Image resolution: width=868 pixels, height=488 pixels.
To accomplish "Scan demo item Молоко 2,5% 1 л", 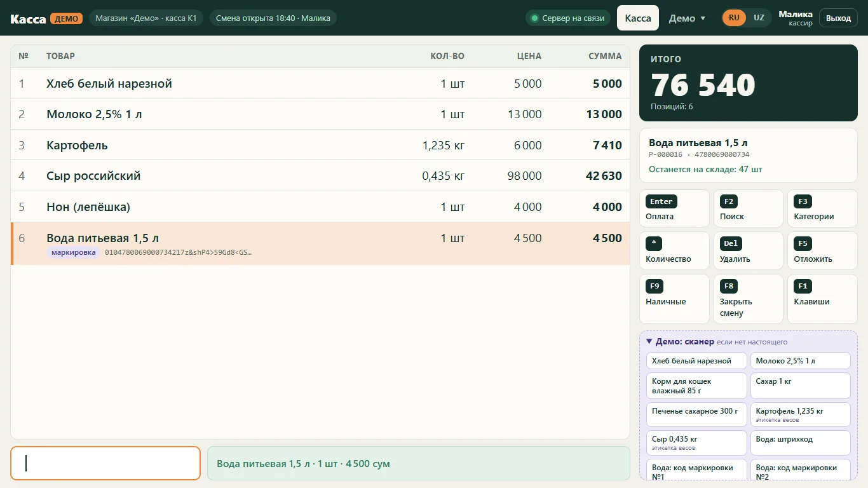I will 800,361.
